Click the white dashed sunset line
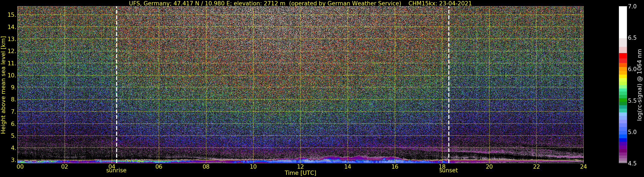 point(449,85)
